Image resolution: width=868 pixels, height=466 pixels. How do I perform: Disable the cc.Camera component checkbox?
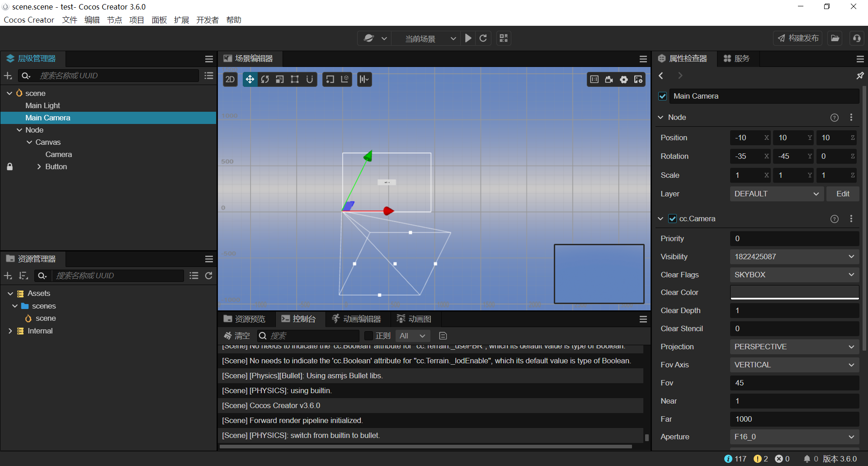point(673,219)
